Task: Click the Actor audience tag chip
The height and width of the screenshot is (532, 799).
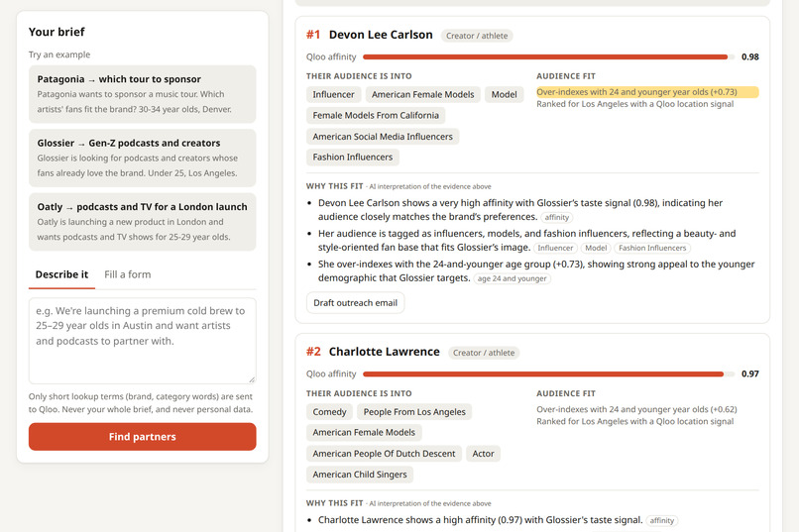Action: point(483,454)
